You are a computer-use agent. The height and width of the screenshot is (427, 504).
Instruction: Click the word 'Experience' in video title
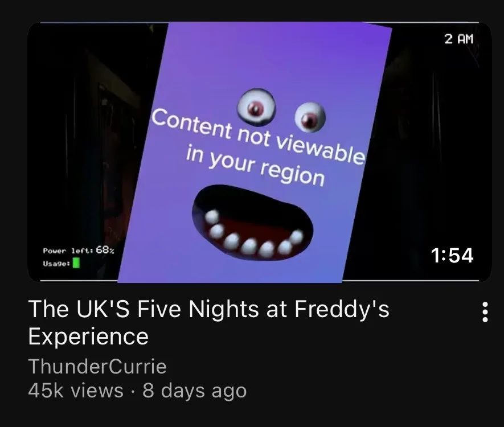tap(88, 336)
